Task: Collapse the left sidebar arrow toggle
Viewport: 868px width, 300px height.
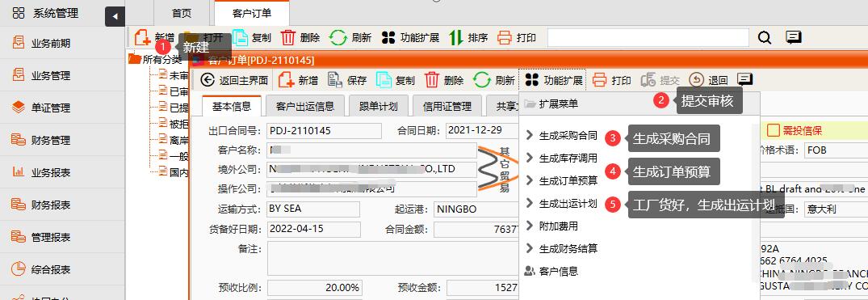Action: coord(115,17)
